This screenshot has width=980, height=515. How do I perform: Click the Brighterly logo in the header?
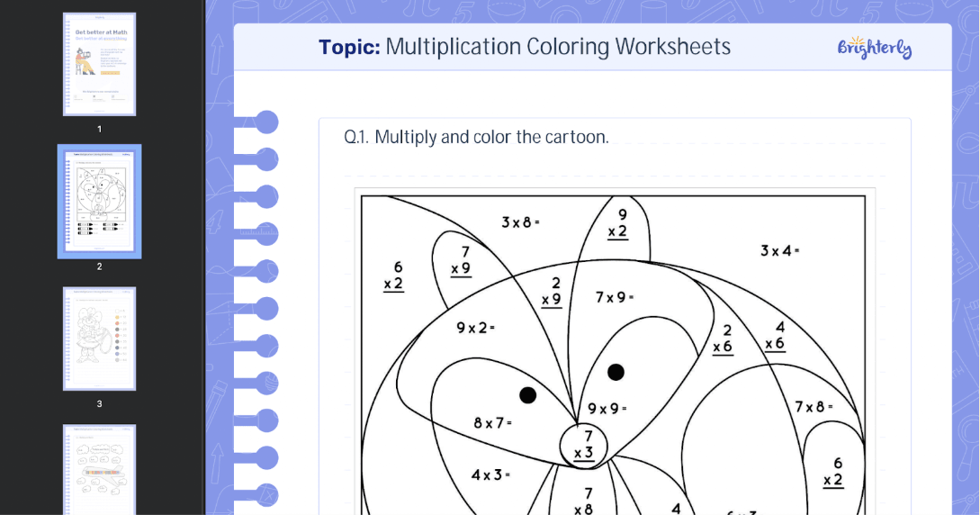point(874,48)
